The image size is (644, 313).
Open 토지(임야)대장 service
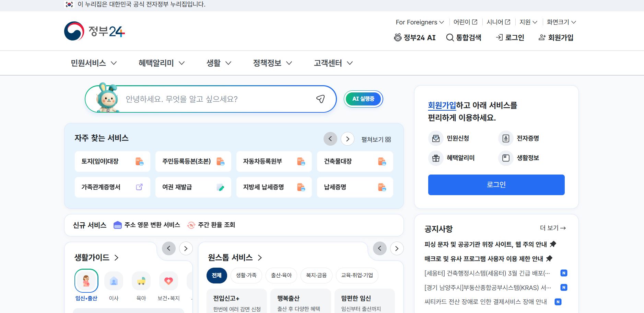113,161
